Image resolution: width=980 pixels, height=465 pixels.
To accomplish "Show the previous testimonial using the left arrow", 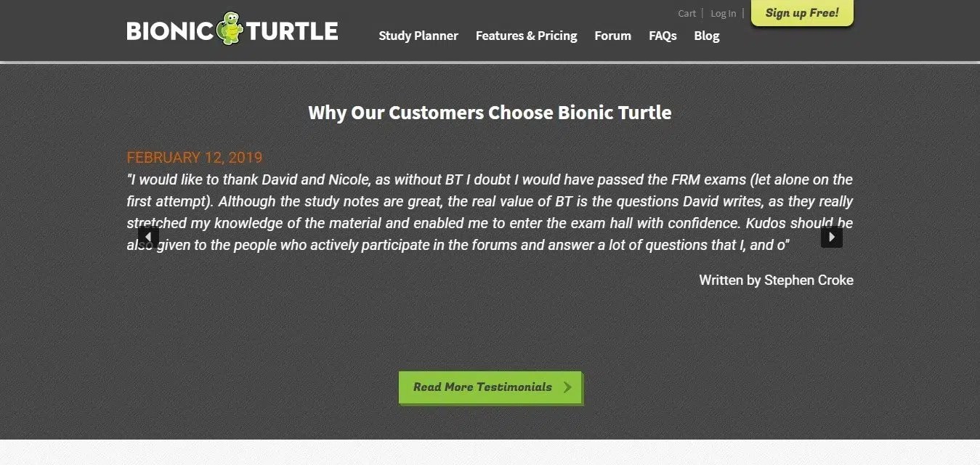I will coord(147,236).
